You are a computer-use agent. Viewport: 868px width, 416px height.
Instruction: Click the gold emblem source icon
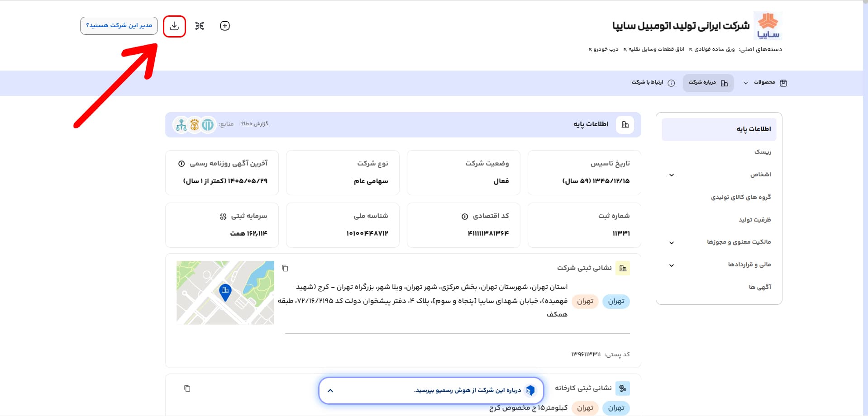(195, 124)
